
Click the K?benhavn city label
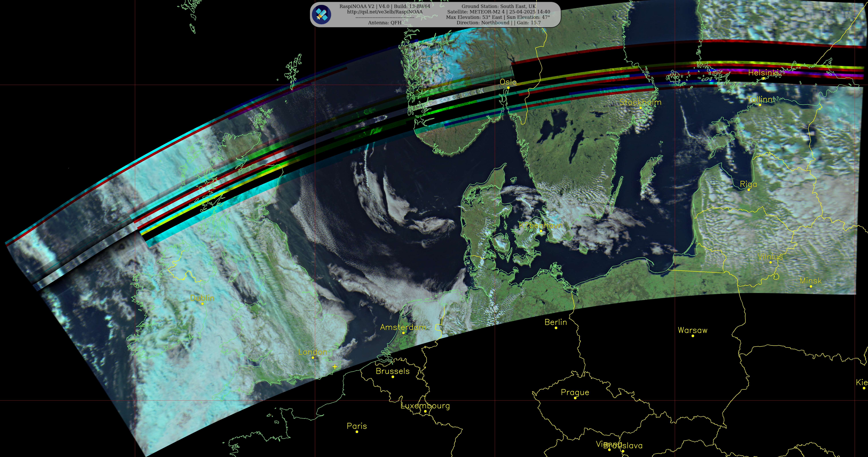coord(540,225)
